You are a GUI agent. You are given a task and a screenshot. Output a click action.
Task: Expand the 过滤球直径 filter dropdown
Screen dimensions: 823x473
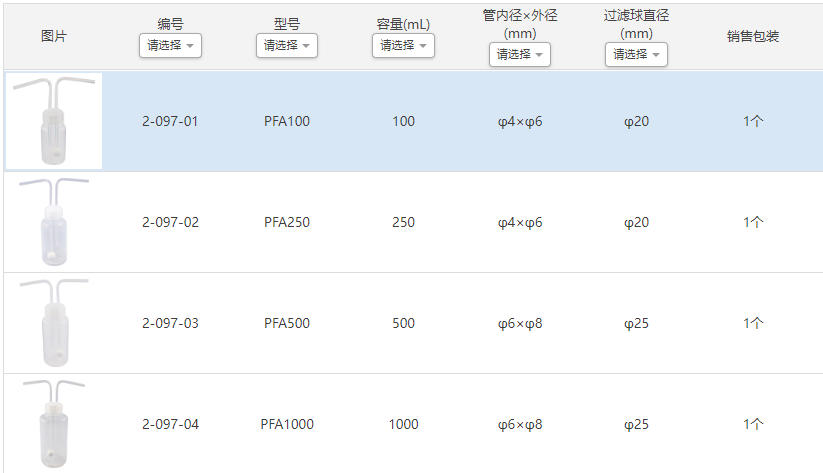pyautogui.click(x=636, y=54)
